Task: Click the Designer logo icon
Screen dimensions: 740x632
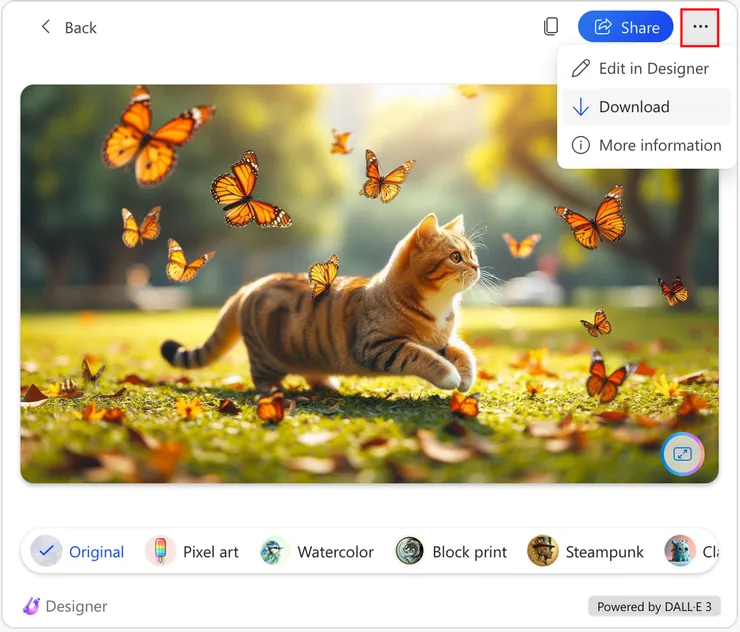Action: 31,606
